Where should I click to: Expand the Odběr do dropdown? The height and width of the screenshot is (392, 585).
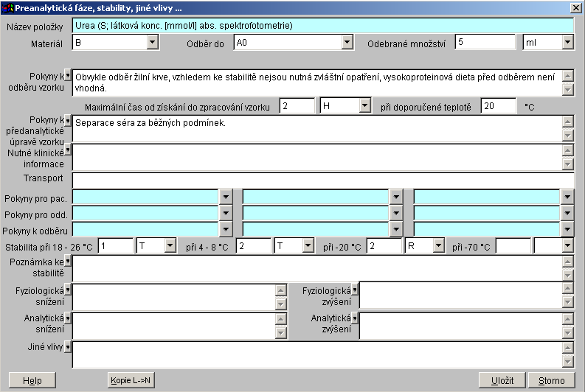(x=347, y=42)
